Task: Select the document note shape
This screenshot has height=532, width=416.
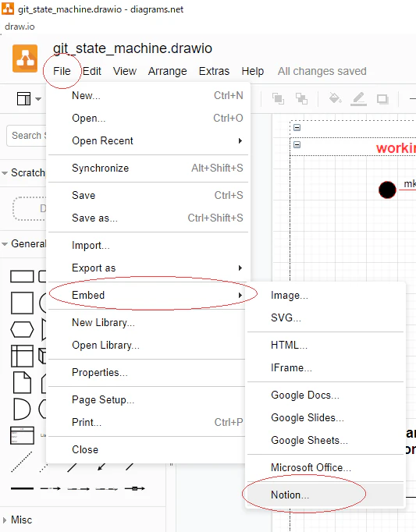Action: point(22,382)
